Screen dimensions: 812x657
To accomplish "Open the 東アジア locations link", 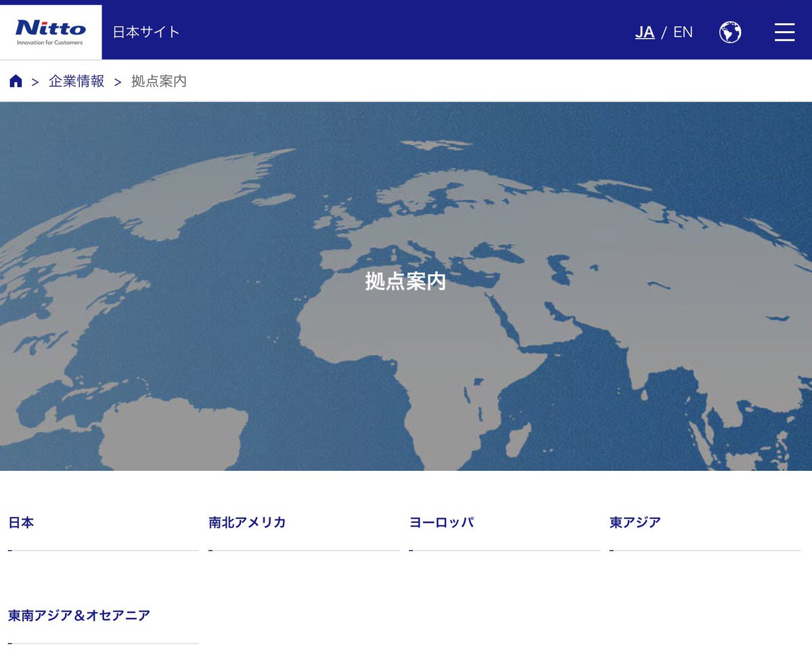I will pos(634,522).
